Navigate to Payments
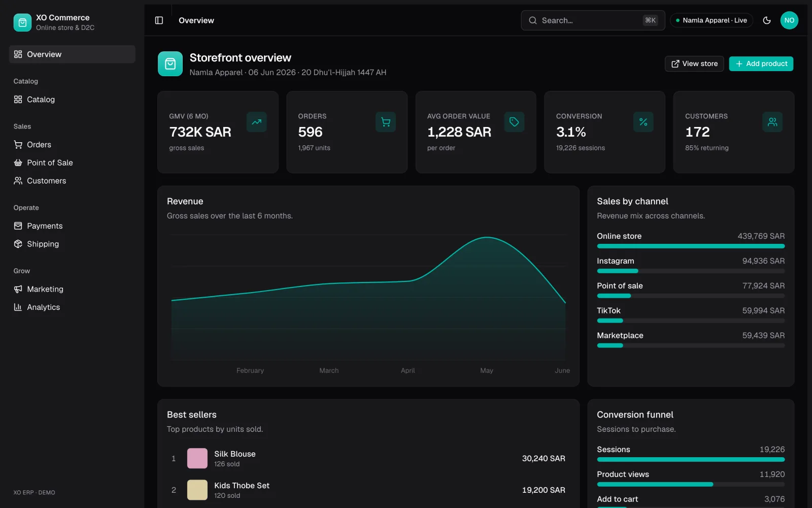Viewport: 812px width, 508px height. point(72,226)
